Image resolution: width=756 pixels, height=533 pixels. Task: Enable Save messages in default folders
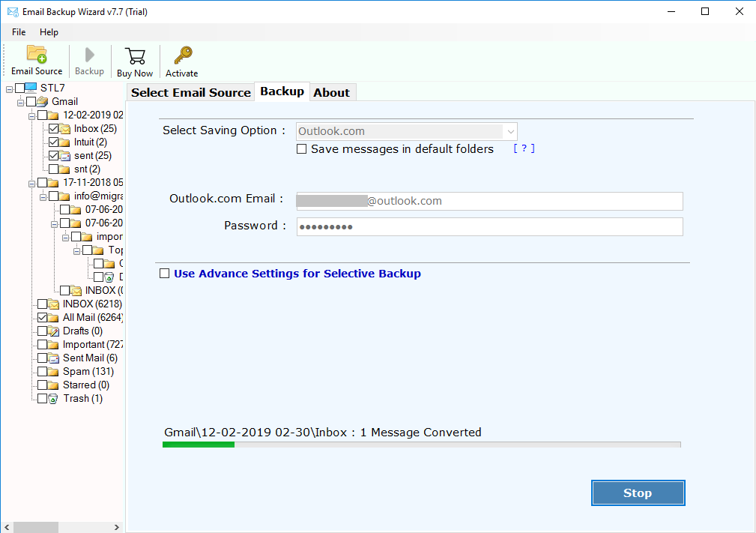click(x=301, y=149)
